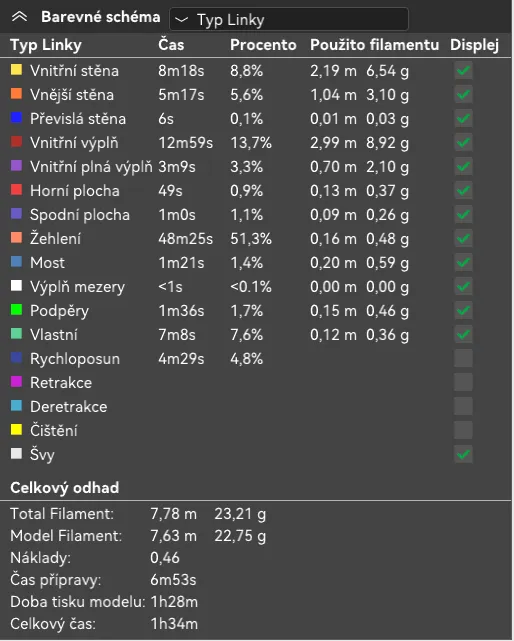Viewport: 514px width, 641px height.
Task: Toggle the Švy display checkbox
Action: 463,455
